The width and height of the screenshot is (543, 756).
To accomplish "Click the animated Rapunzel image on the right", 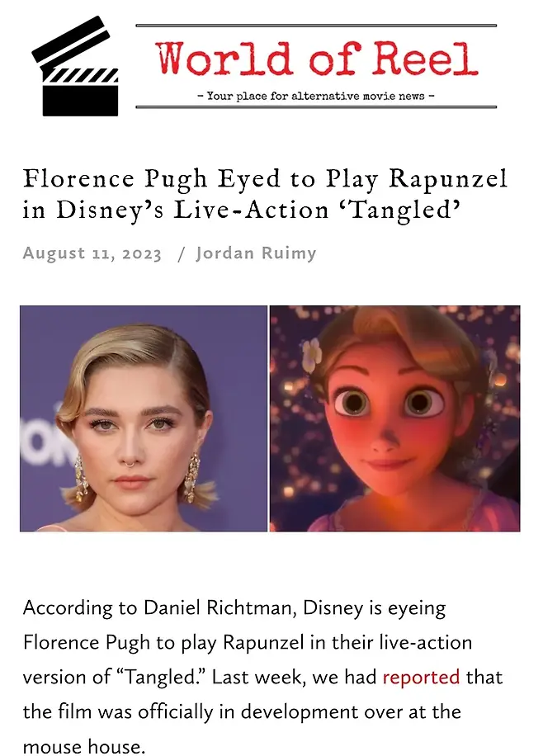I will point(394,418).
